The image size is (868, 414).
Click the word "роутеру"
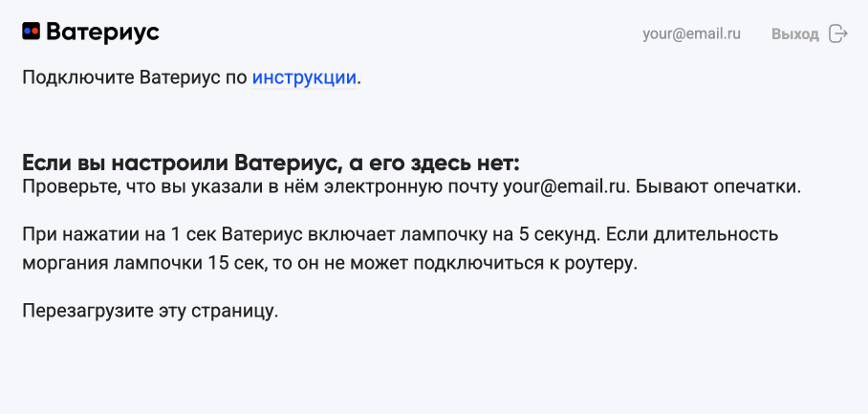pyautogui.click(x=601, y=262)
